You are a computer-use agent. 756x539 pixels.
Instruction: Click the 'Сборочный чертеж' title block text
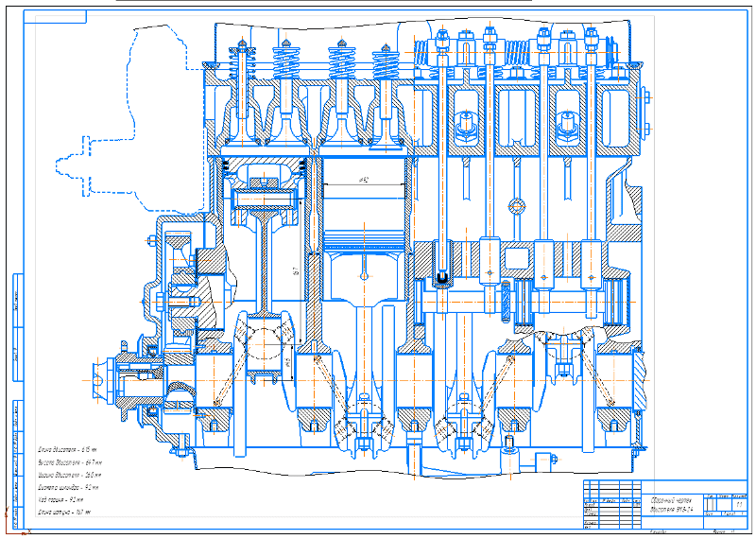point(671,500)
